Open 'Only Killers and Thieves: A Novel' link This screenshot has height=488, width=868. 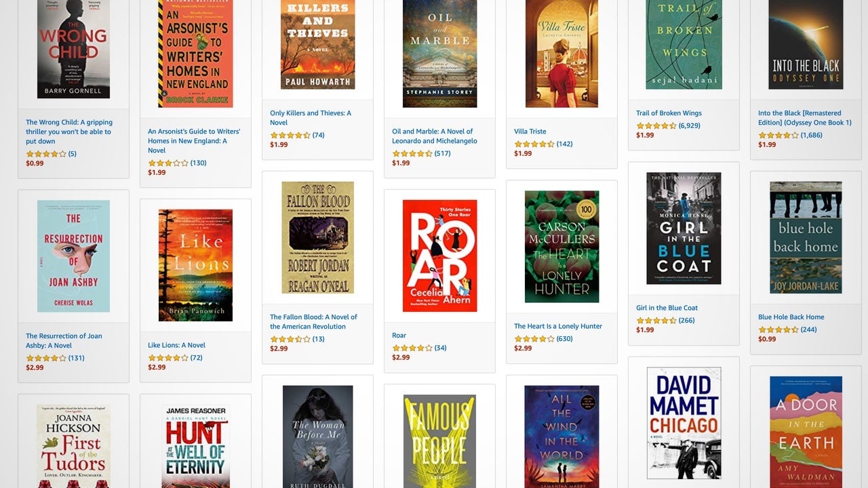pos(311,118)
